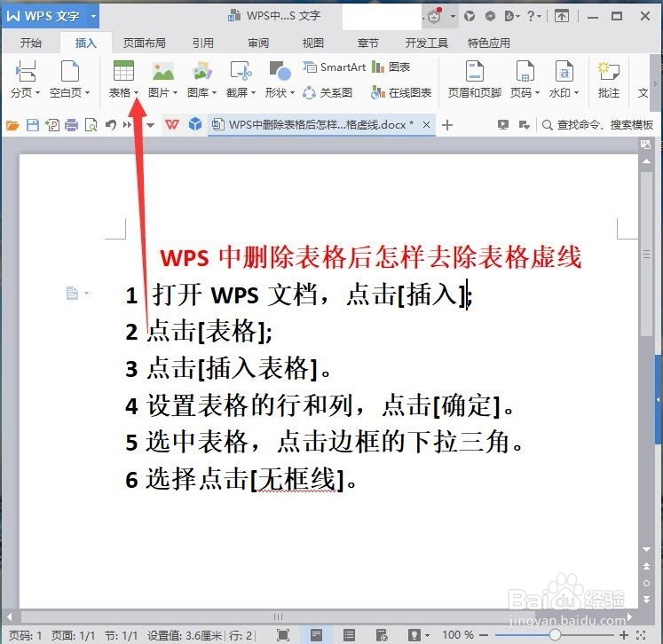Open the 分页 dropdown arrow
The height and width of the screenshot is (644, 663).
[37, 92]
